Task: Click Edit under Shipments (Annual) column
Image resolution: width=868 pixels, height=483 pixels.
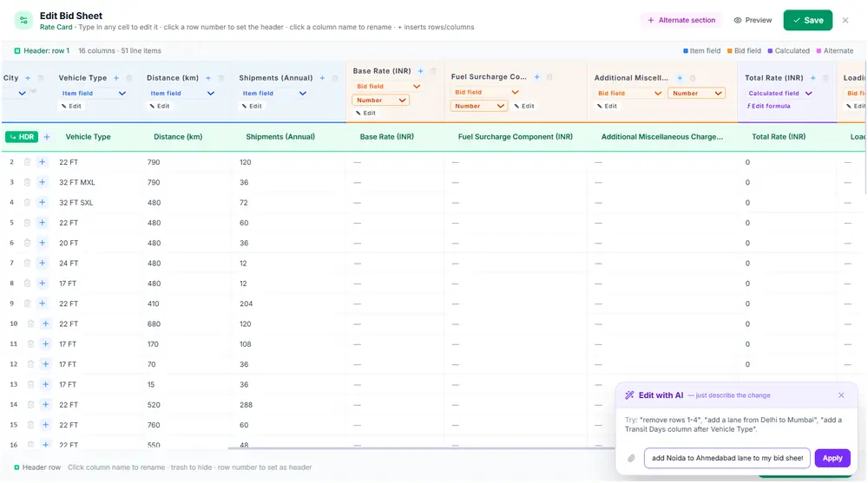Action: click(x=252, y=107)
